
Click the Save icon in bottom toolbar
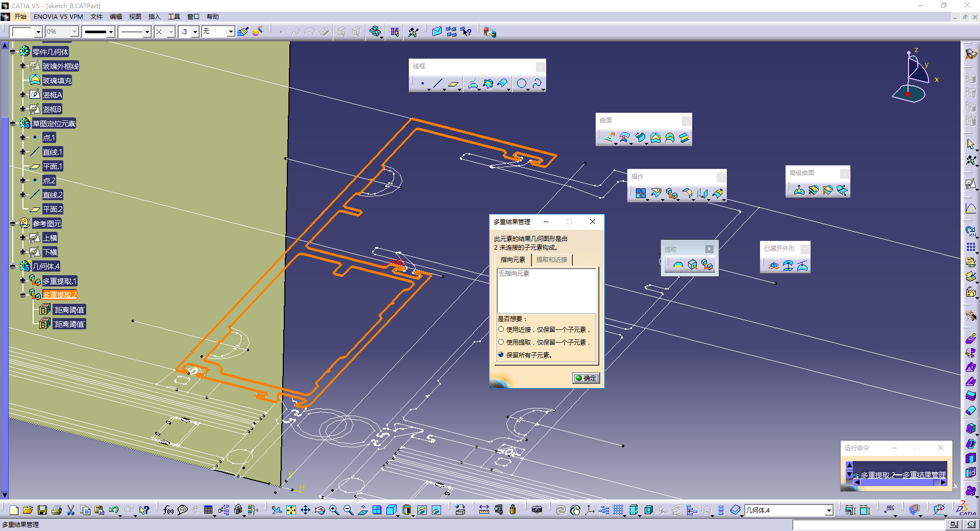(x=42, y=510)
